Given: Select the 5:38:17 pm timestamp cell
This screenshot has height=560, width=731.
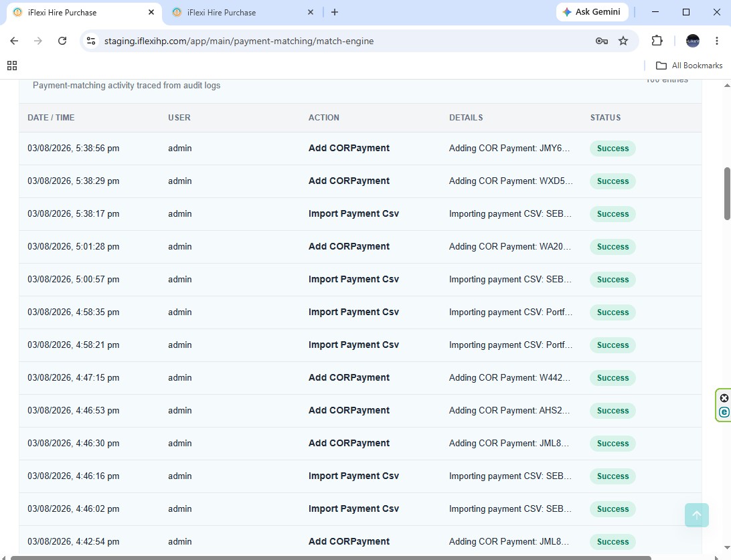Looking at the screenshot, I should click(x=73, y=214).
